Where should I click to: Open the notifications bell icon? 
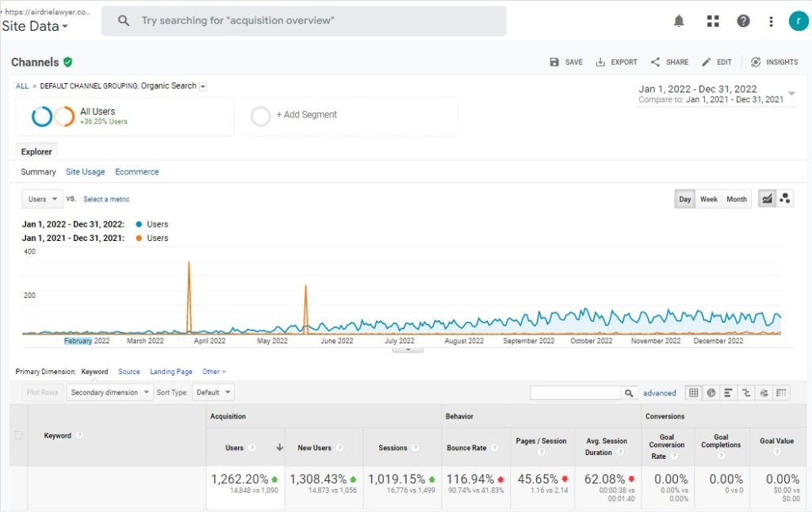[679, 21]
